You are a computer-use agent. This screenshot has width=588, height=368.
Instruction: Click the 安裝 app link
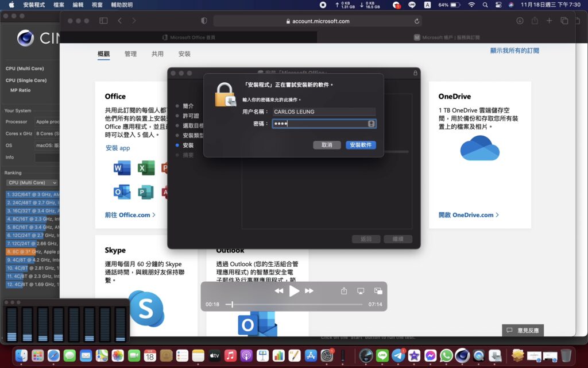[118, 148]
